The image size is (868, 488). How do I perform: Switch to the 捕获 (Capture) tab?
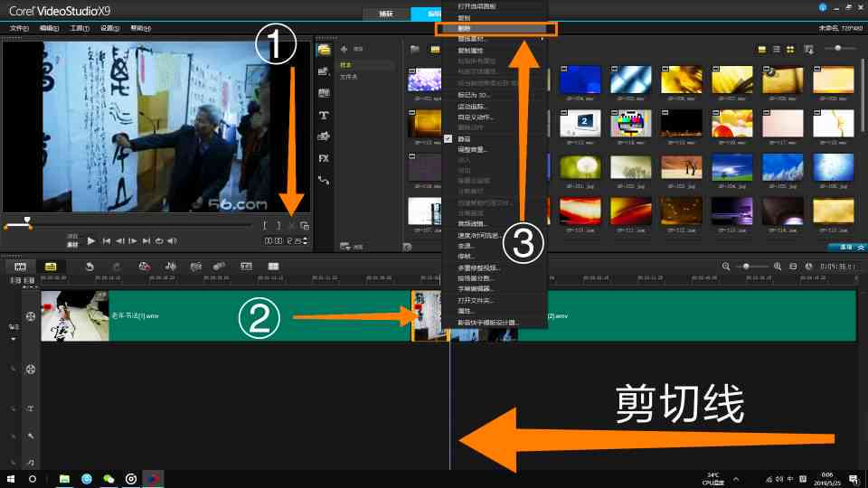click(386, 14)
